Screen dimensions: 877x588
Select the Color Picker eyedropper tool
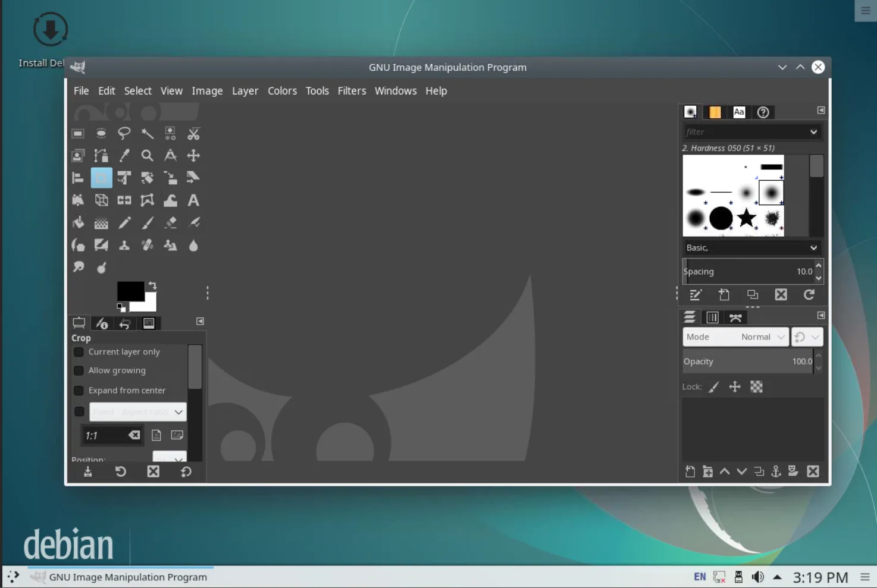pos(124,156)
